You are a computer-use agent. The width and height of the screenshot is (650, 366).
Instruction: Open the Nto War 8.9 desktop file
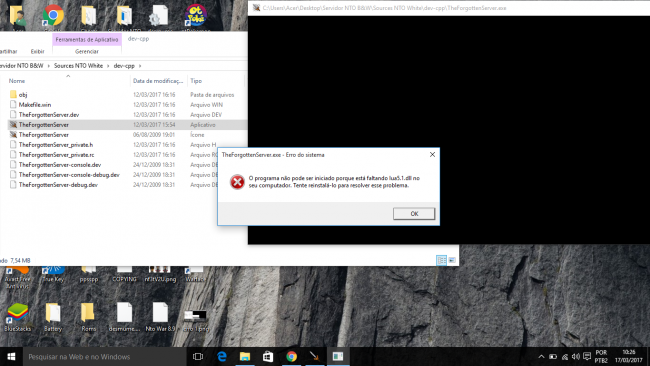click(x=160, y=317)
